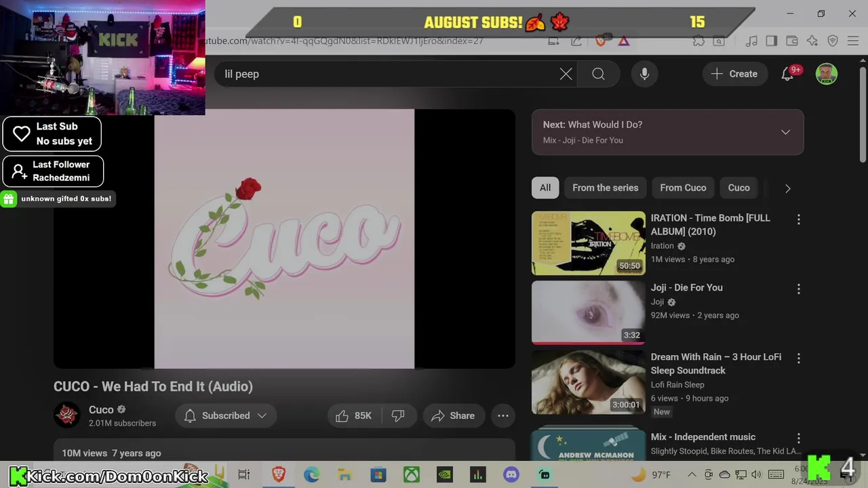Open Joji Die For You thumbnail
Screen dimensions: 868x488
point(589,312)
